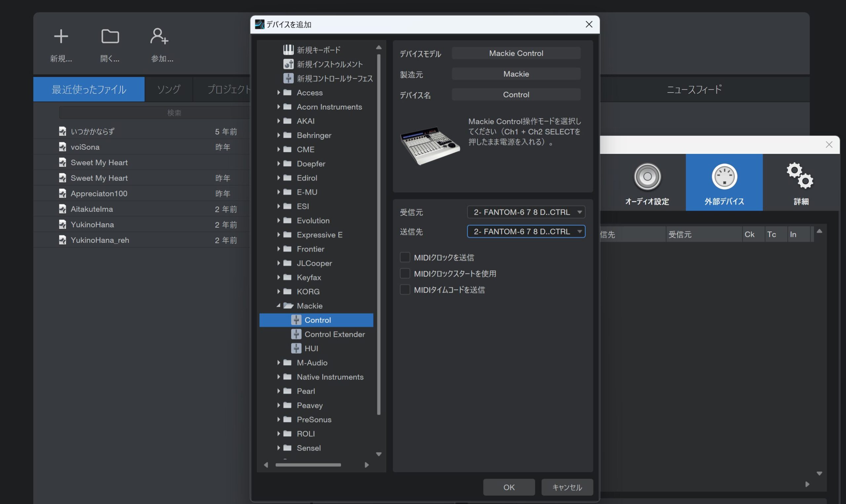Screen dimensions: 846x504
Task: Open Audio Setup (オーディオ設定) icon
Action: pyautogui.click(x=647, y=182)
